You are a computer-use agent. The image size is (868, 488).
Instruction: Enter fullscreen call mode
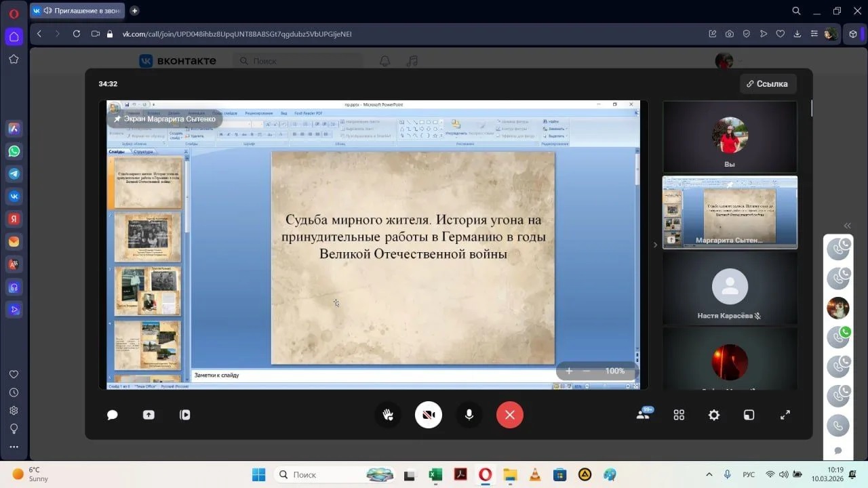click(785, 415)
